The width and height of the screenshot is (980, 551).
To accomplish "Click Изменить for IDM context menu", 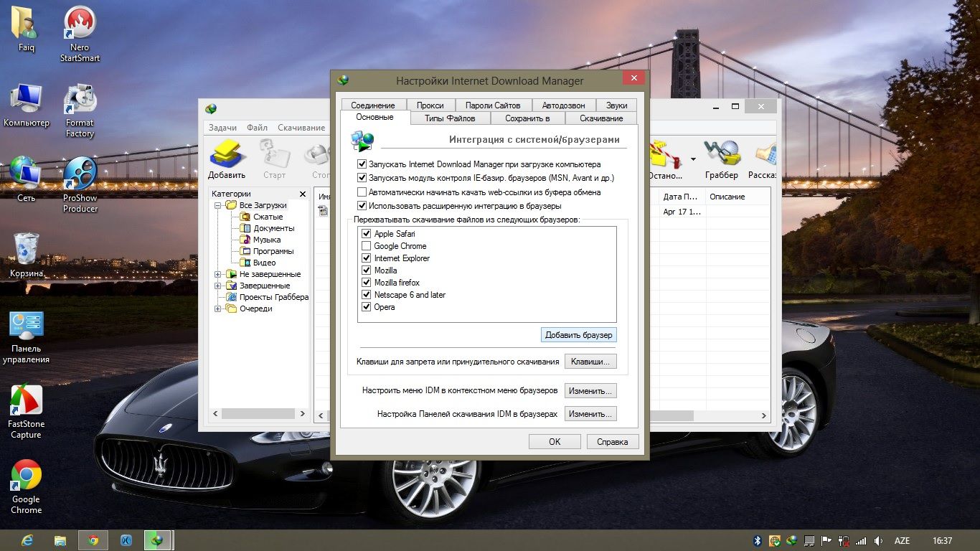I will point(590,391).
